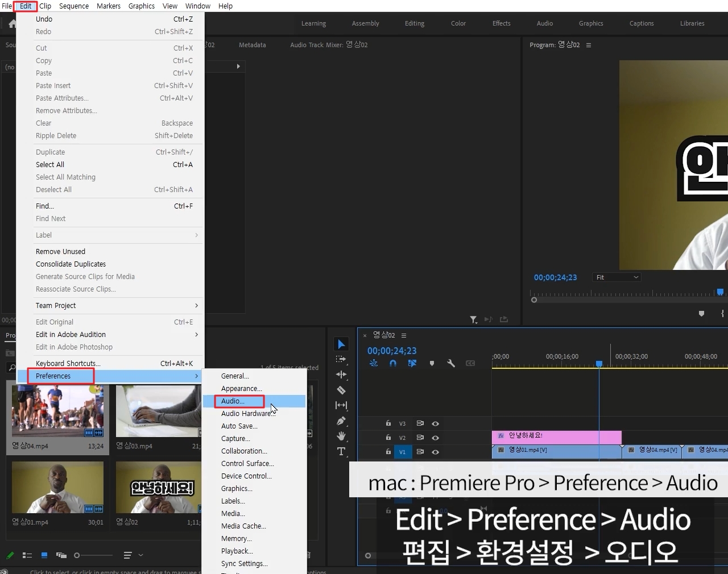Toggle insert sequences as nests icon
The height and width of the screenshot is (574, 728).
coord(374,363)
